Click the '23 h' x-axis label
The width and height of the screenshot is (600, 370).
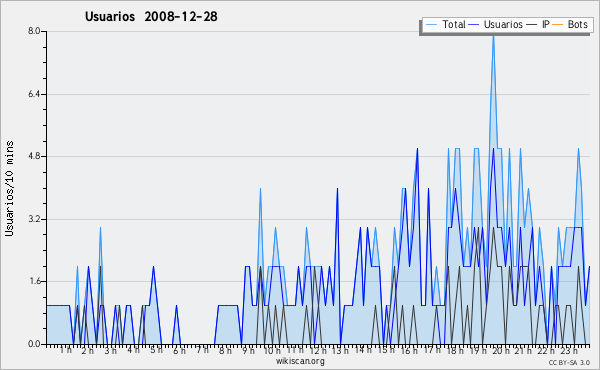pyautogui.click(x=569, y=351)
